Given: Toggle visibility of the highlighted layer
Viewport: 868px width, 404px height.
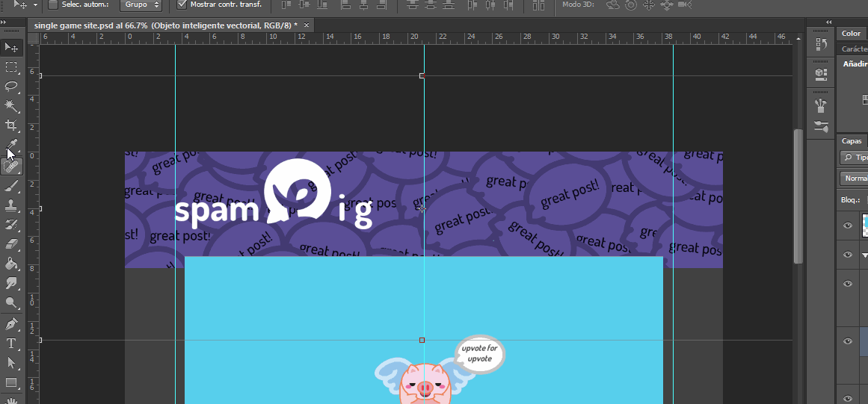Looking at the screenshot, I should pos(848,341).
